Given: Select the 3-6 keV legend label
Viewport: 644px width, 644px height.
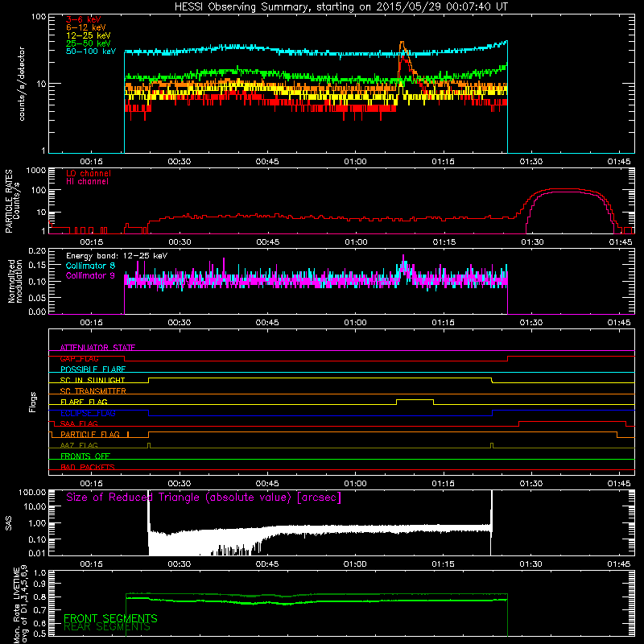Looking at the screenshot, I should [x=84, y=19].
